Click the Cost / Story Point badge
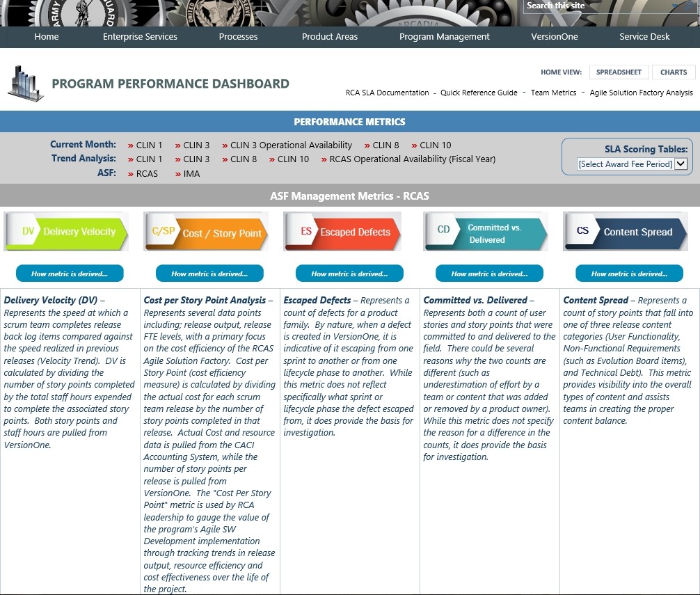Viewport: 700px width, 595px height. tap(206, 231)
